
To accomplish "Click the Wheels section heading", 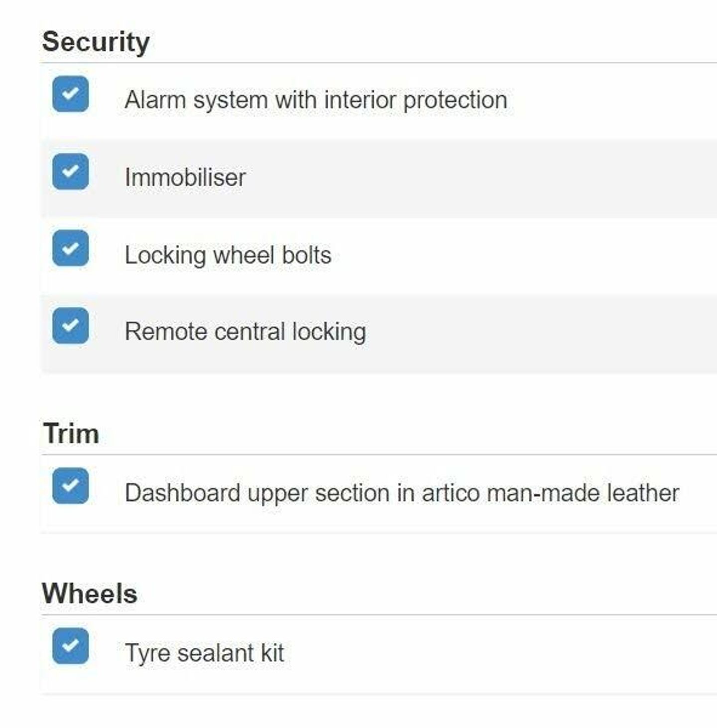I will 90,594.
